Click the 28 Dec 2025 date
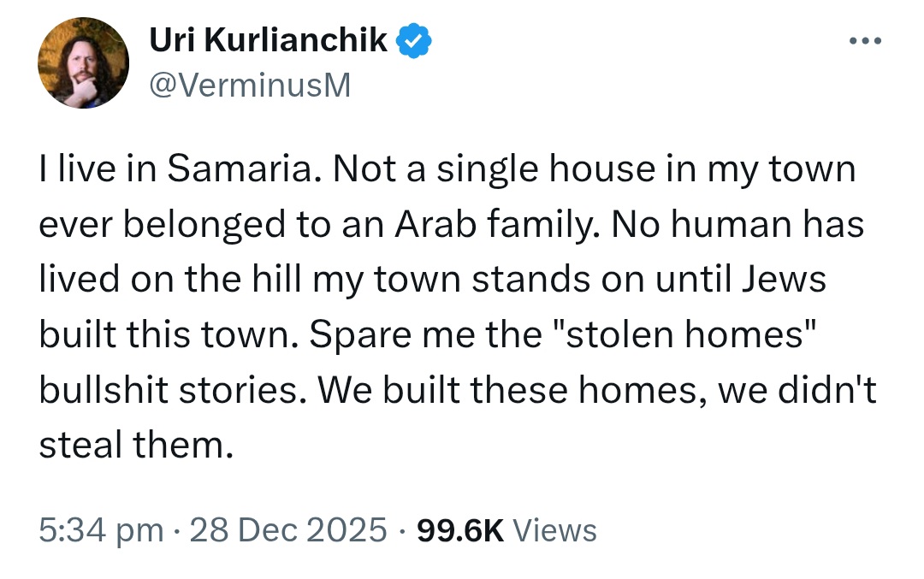This screenshot has width=924, height=579. [288, 529]
